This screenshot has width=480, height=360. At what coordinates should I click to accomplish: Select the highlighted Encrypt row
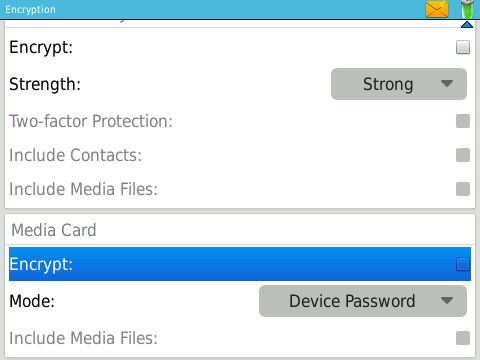click(240, 264)
